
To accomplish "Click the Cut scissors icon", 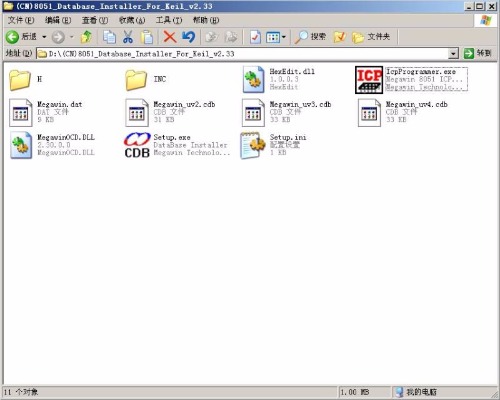I will [128, 37].
